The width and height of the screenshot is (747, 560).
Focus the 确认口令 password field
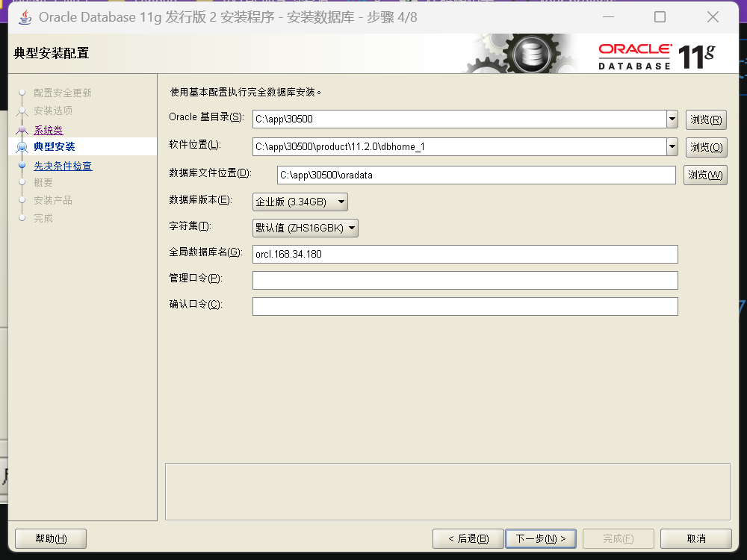[x=465, y=307]
